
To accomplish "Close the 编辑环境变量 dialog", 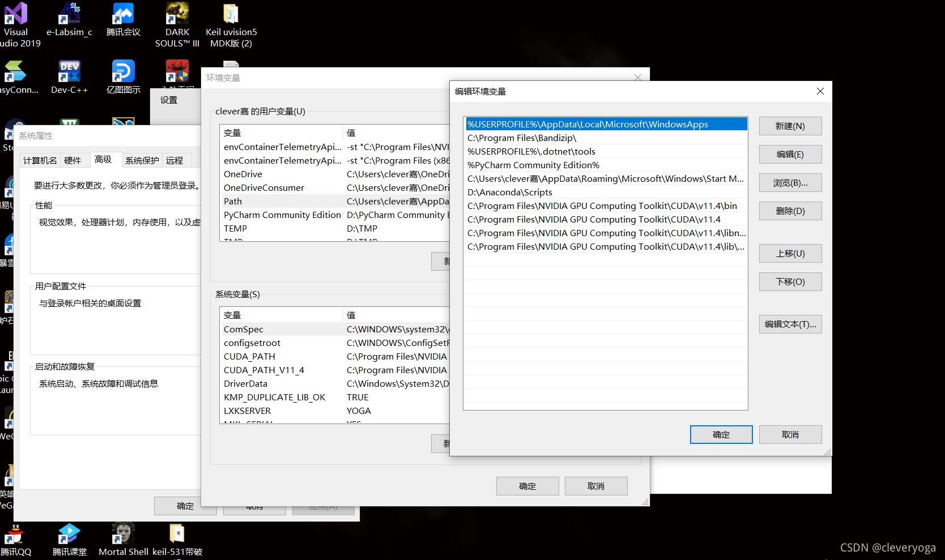I will pyautogui.click(x=820, y=91).
